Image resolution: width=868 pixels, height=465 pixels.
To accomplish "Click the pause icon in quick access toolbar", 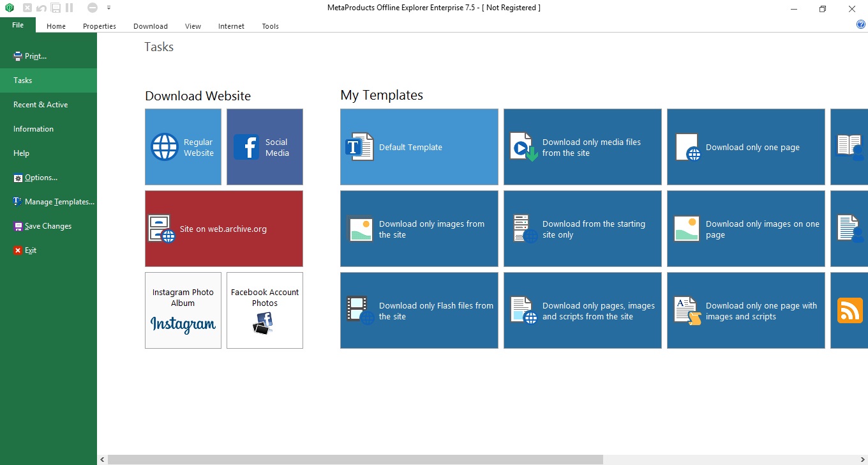I will pyautogui.click(x=69, y=8).
